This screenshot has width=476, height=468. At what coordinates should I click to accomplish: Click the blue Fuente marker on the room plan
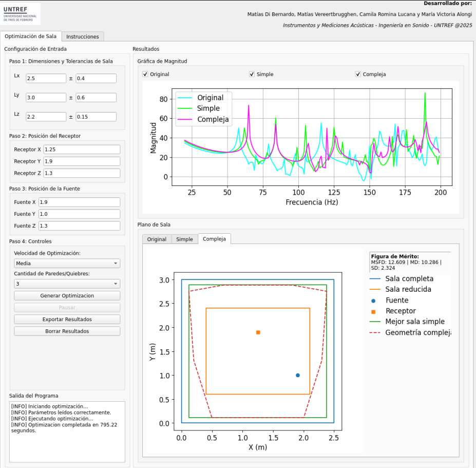pos(298,376)
